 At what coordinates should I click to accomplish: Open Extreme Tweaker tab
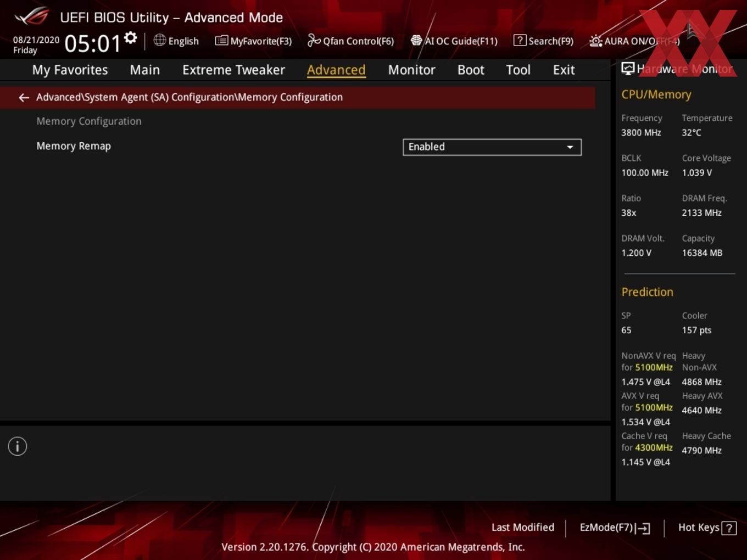(234, 70)
